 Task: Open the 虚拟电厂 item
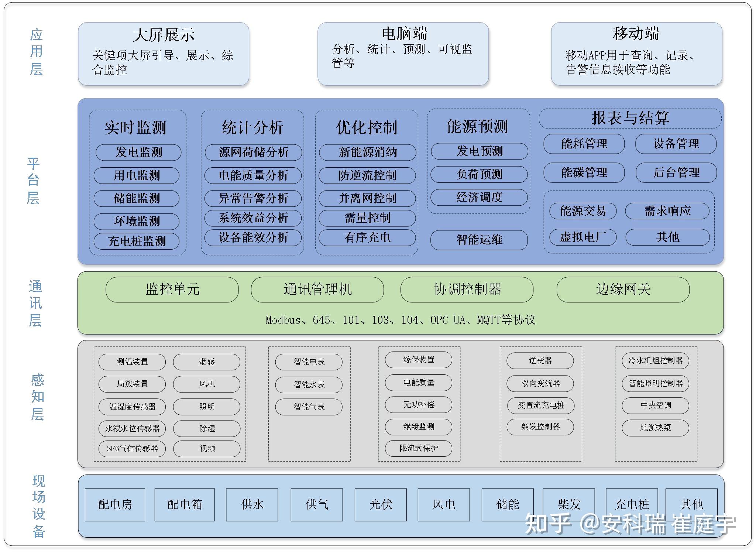pos(583,237)
